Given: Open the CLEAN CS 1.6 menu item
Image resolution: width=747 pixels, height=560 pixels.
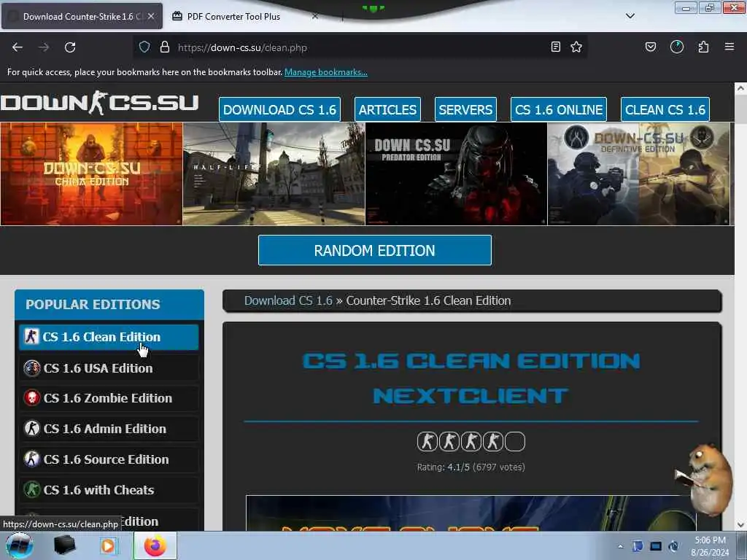Looking at the screenshot, I should coord(665,109).
